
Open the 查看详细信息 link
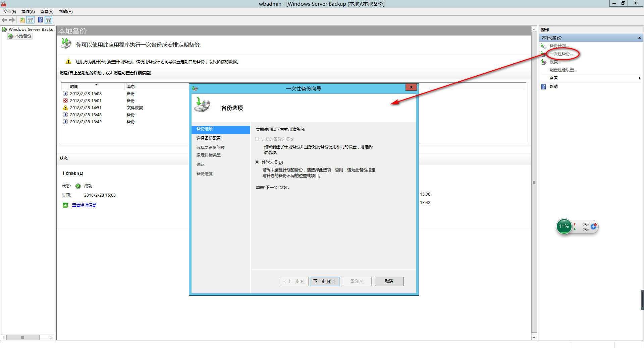pos(84,205)
